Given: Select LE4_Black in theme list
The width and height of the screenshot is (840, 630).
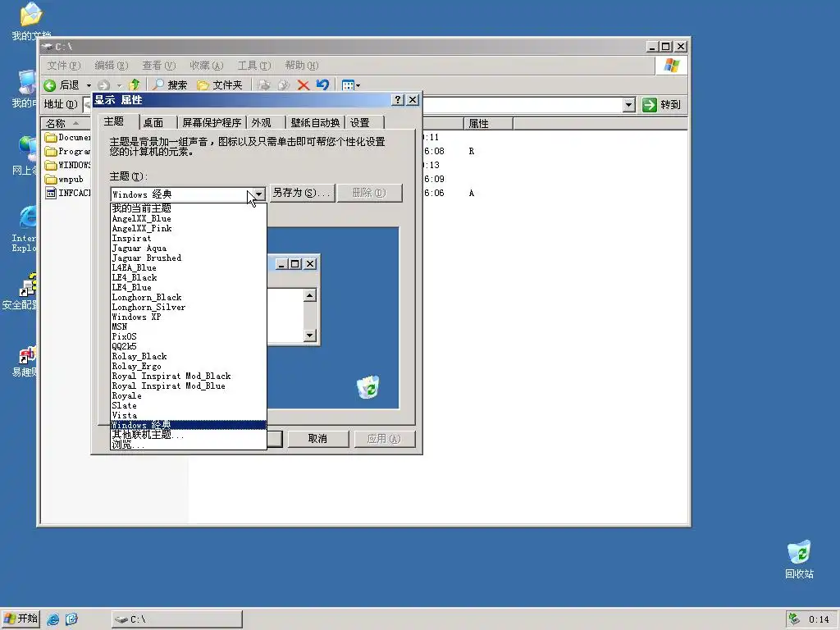Looking at the screenshot, I should pyautogui.click(x=188, y=277).
